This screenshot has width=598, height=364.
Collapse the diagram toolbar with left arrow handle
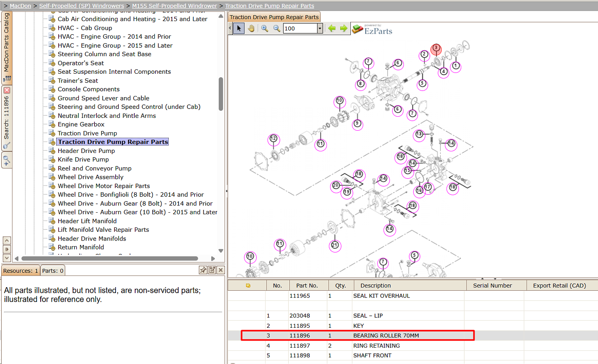point(230,28)
